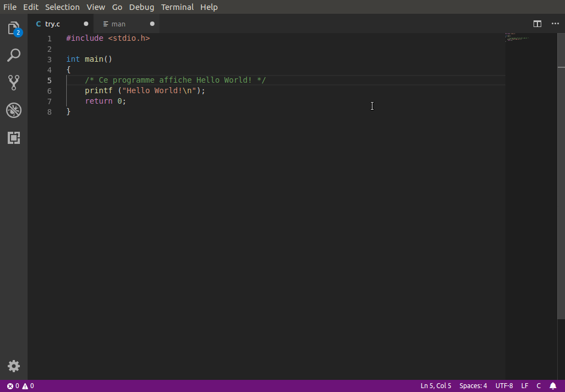This screenshot has height=392, width=565.
Task: Click unsaved dot on try.c tab
Action: point(86,24)
